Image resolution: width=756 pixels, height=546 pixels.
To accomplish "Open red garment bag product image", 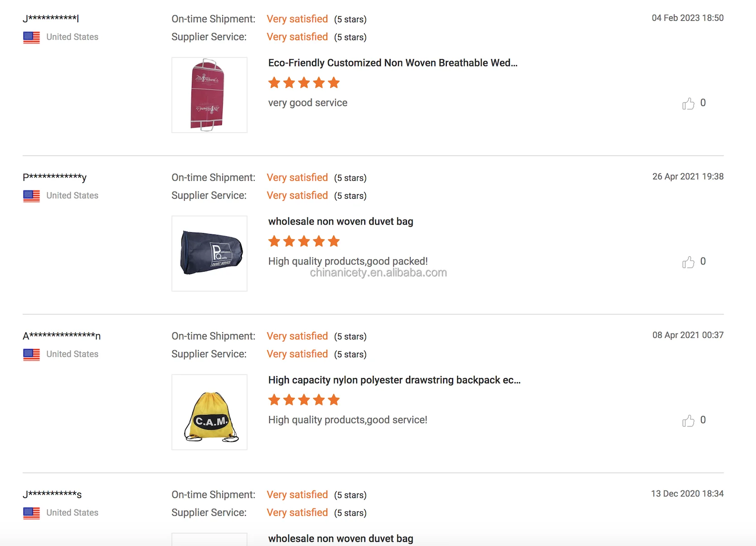I will point(209,95).
